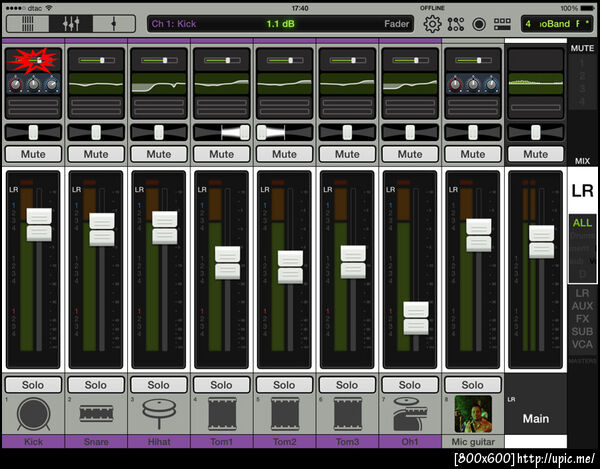This screenshot has height=469, width=600.
Task: Open the mixer selection dropdown top right
Action: [558, 24]
